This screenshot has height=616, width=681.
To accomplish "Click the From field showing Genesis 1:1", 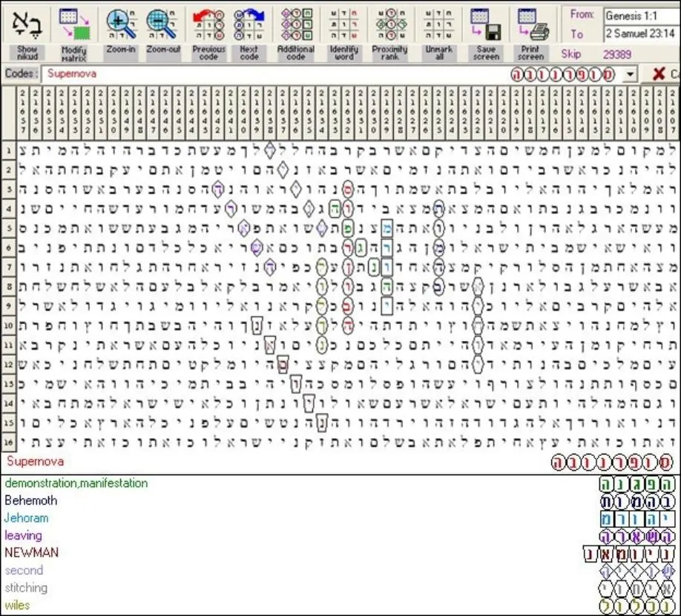I will click(642, 16).
